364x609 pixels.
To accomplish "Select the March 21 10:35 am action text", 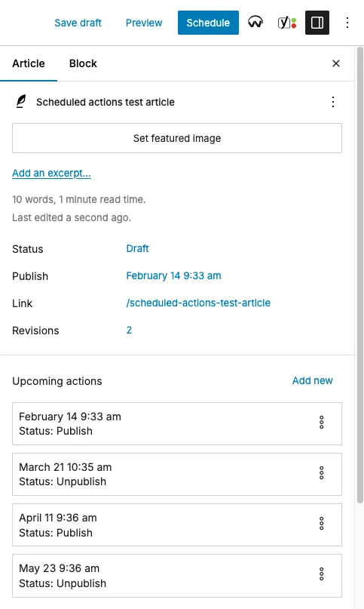I will pyautogui.click(x=66, y=467).
